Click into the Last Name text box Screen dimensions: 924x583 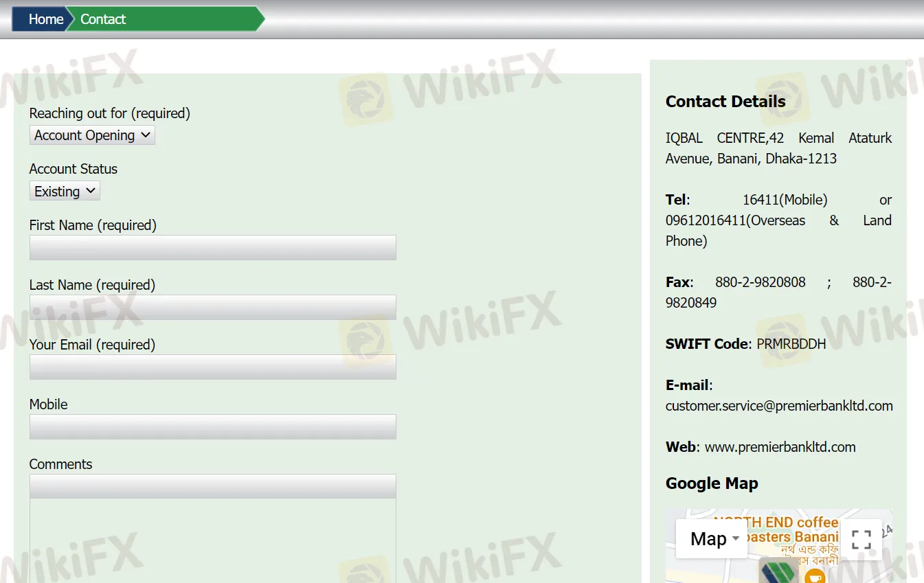pyautogui.click(x=212, y=307)
